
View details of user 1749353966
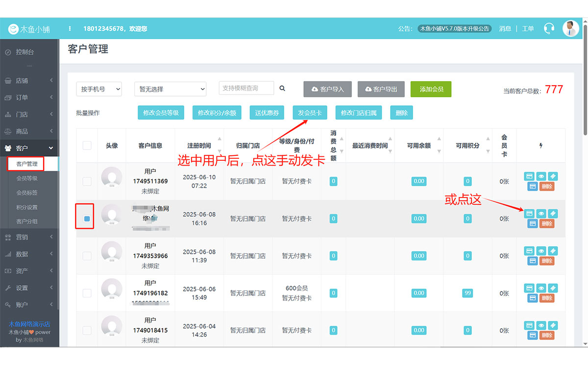(x=541, y=251)
